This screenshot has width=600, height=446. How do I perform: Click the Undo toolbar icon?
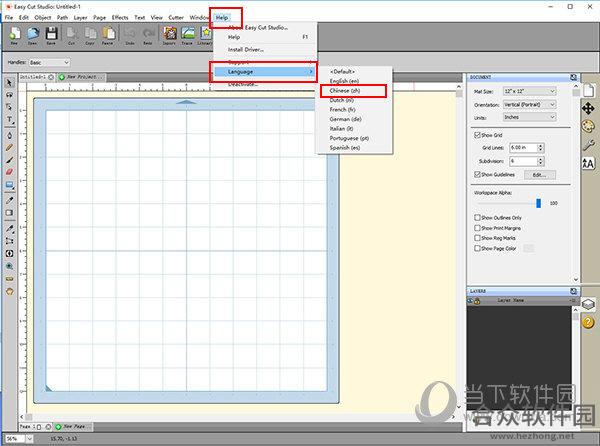[x=129, y=34]
